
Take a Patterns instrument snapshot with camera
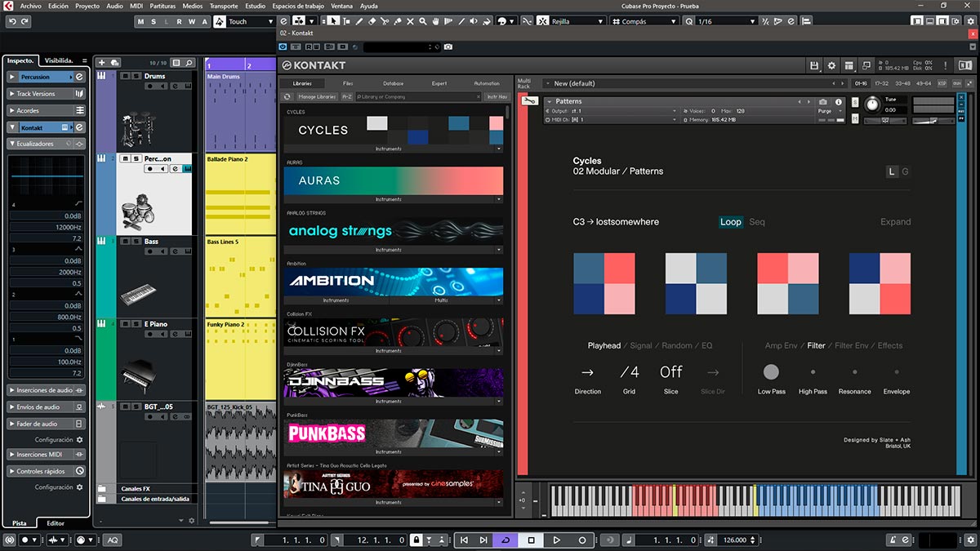tap(822, 102)
